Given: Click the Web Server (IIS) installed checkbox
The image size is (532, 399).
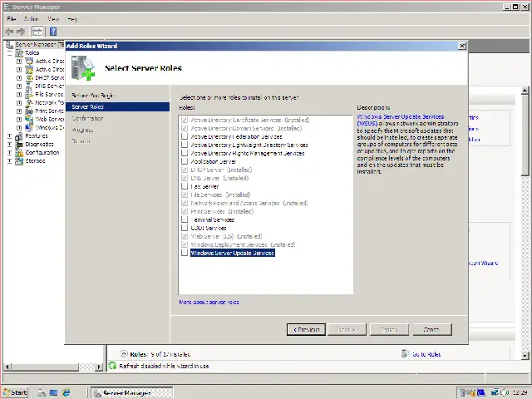Looking at the screenshot, I should (185, 236).
